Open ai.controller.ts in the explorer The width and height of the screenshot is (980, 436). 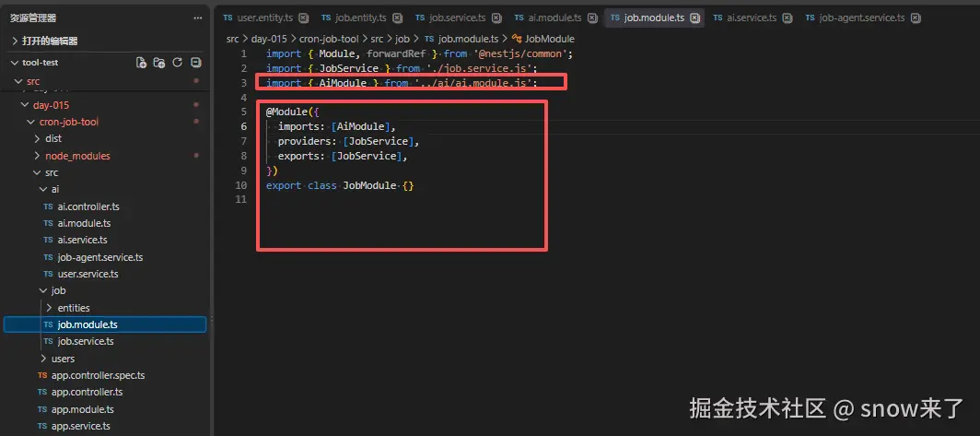87,206
